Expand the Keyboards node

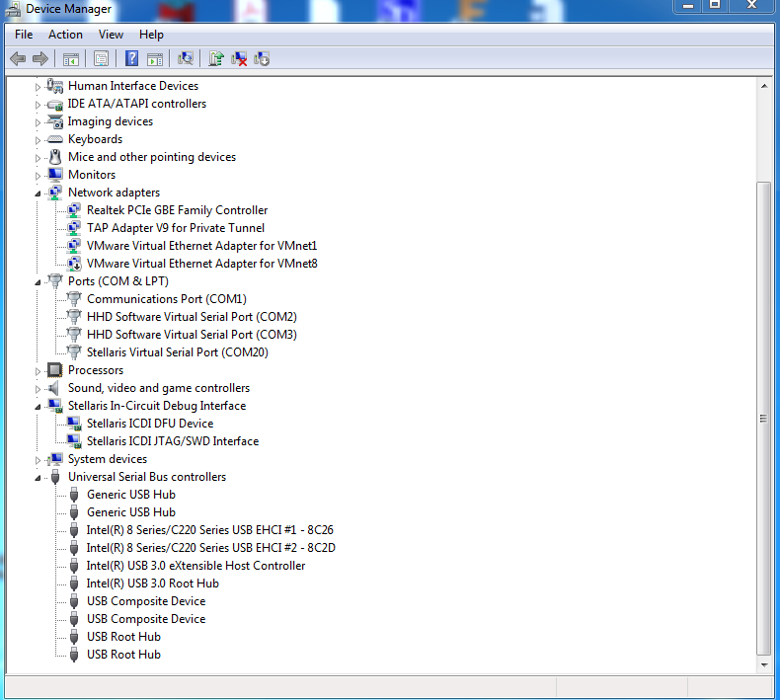click(x=38, y=140)
